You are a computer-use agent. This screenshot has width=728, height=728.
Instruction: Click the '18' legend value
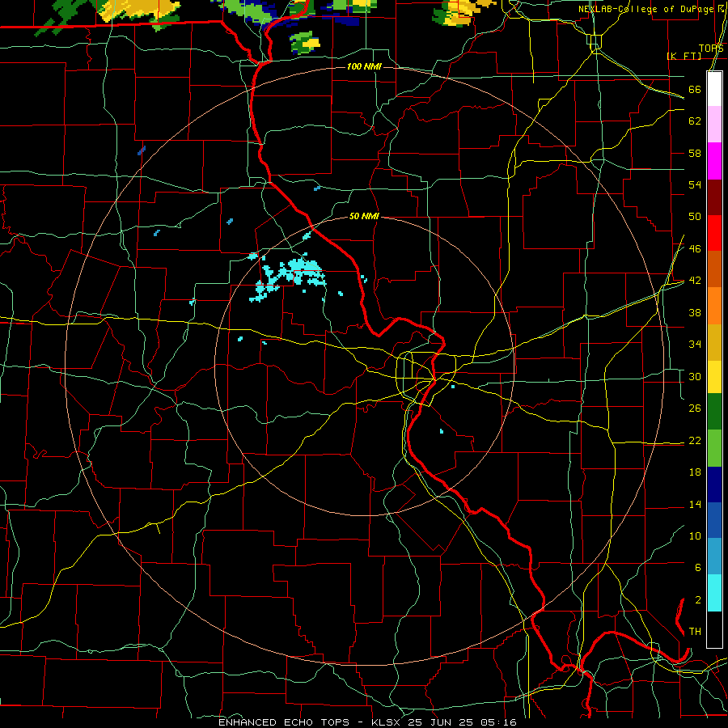(x=695, y=472)
